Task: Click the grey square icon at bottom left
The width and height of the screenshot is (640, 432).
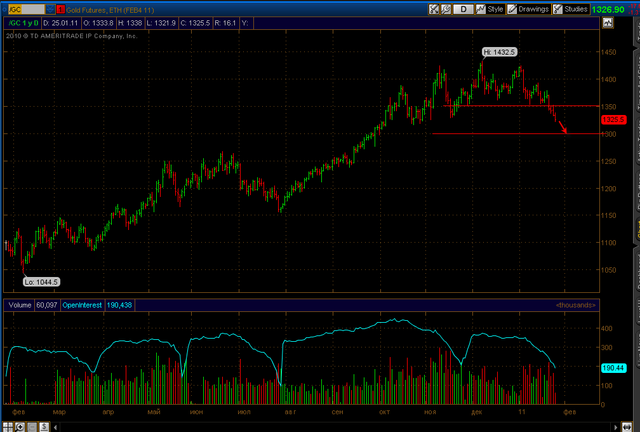Action: (32, 427)
